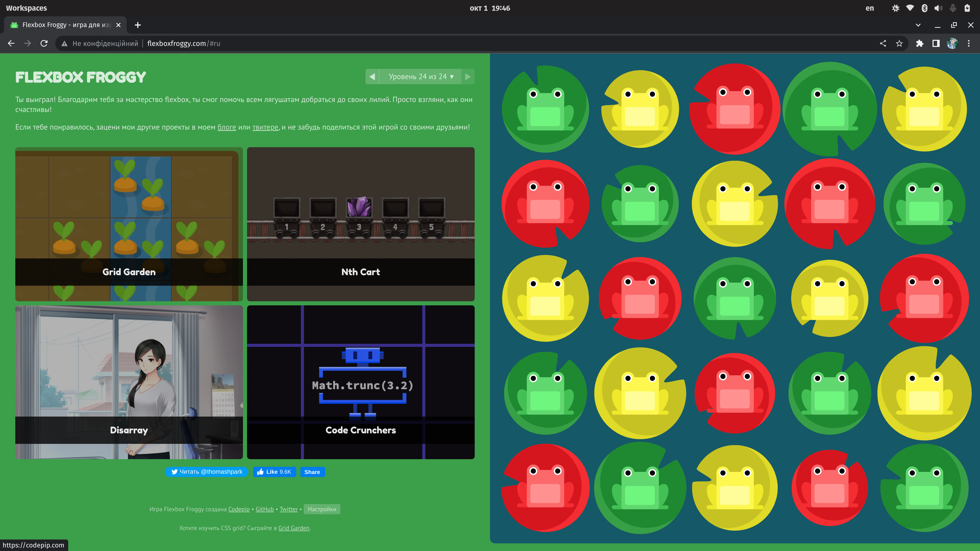This screenshot has height=551, width=980.
Task: Click the green frog in the top-left corner
Action: click(546, 109)
